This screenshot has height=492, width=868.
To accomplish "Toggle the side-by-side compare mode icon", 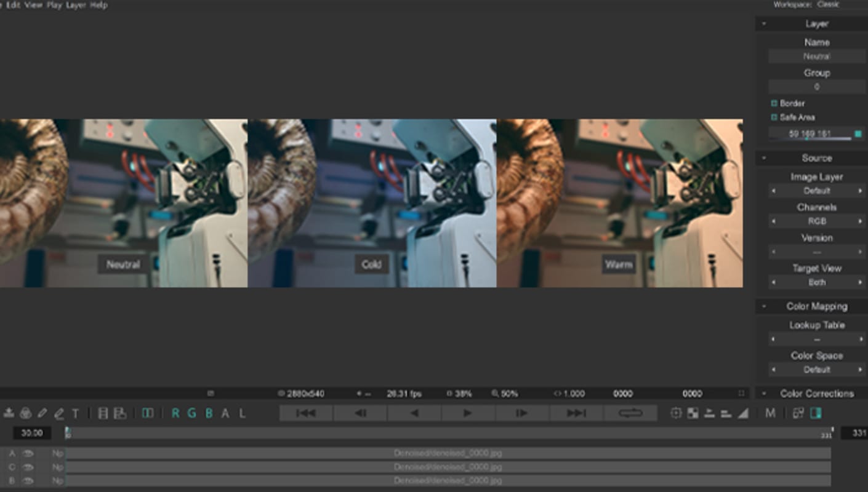I will (148, 413).
